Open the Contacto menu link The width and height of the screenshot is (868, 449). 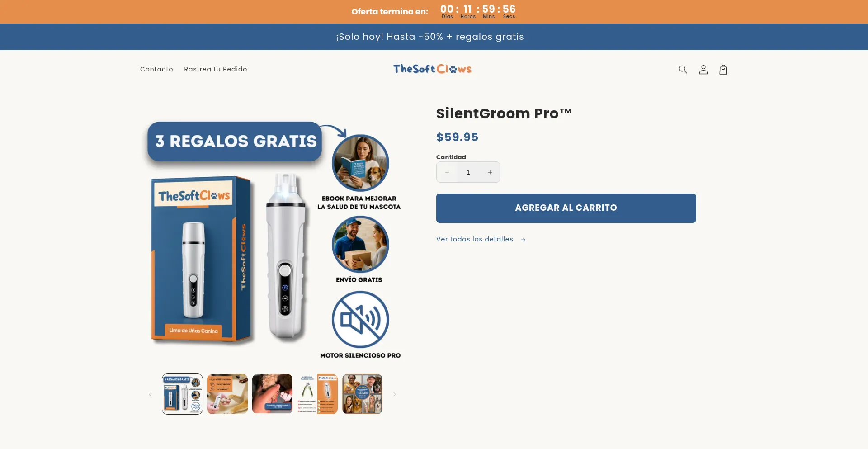point(156,69)
